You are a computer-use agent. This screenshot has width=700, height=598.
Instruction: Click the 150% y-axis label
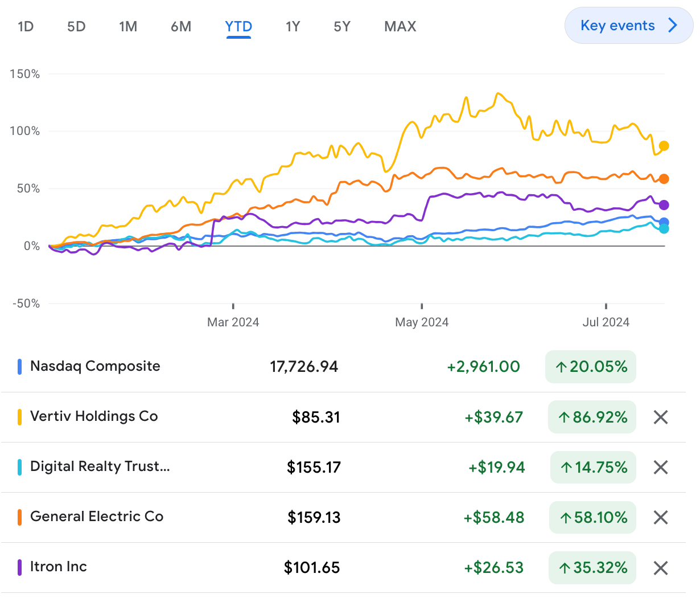(25, 74)
